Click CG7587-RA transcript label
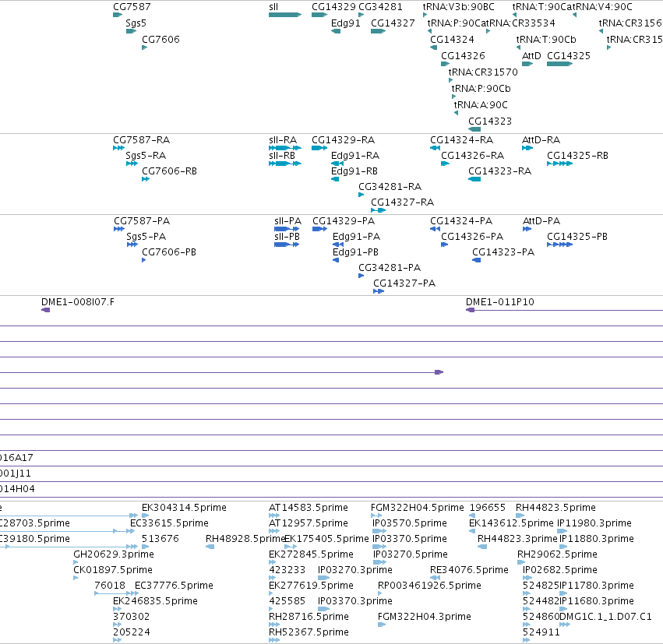The height and width of the screenshot is (644, 663). (x=141, y=140)
